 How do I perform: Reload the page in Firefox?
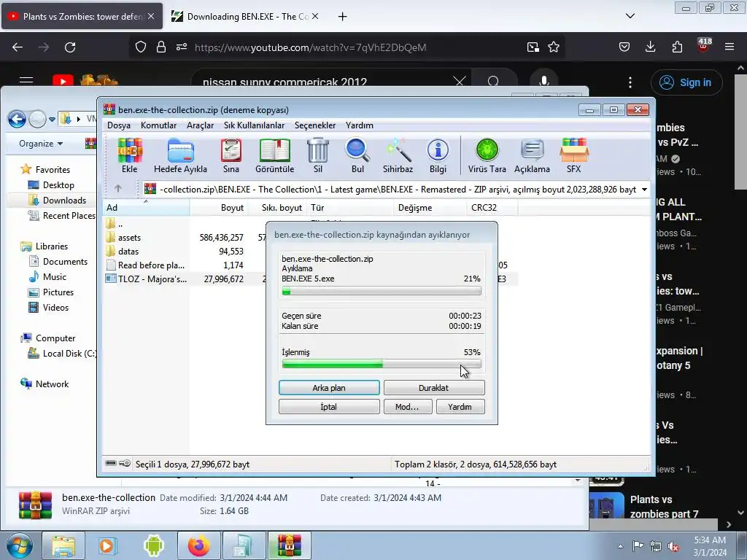tap(70, 47)
